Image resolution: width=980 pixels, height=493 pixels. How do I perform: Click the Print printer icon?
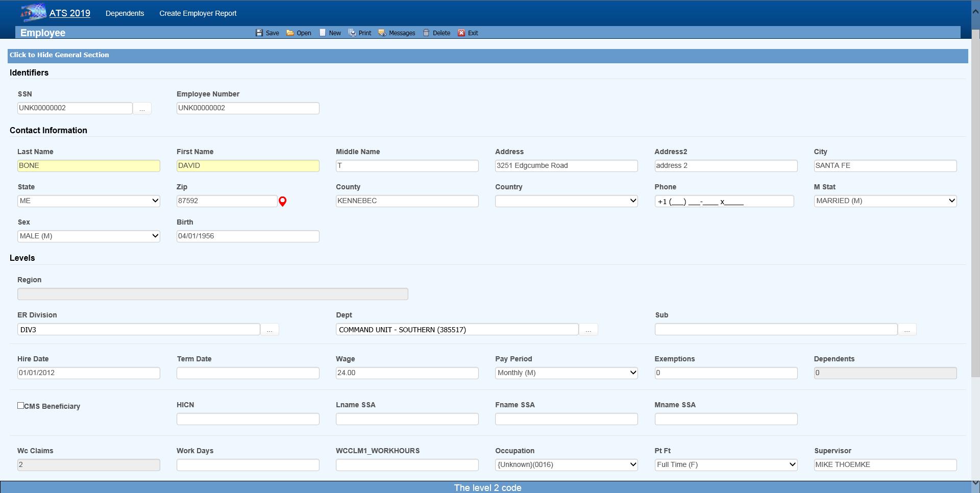pos(352,33)
